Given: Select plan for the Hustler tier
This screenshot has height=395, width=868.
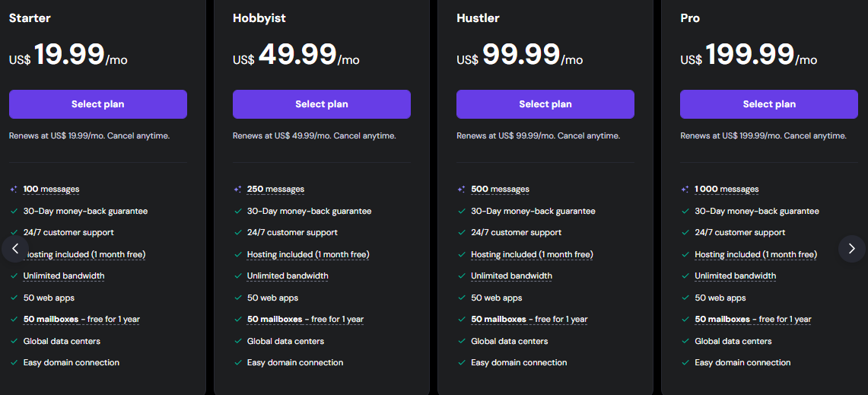Looking at the screenshot, I should pos(545,104).
